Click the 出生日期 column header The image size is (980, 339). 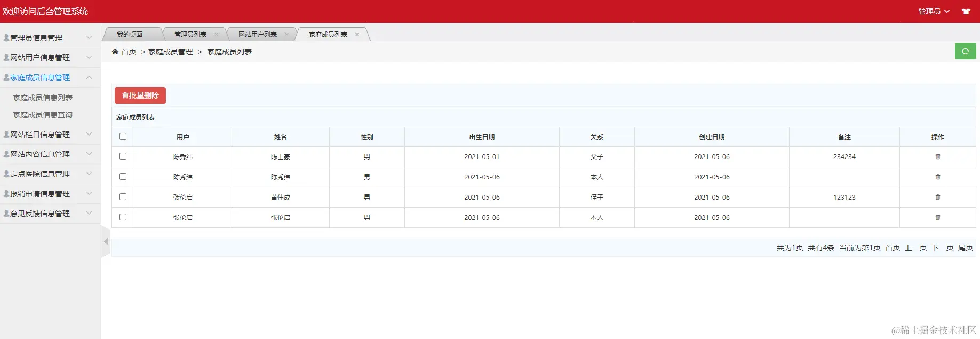click(482, 137)
